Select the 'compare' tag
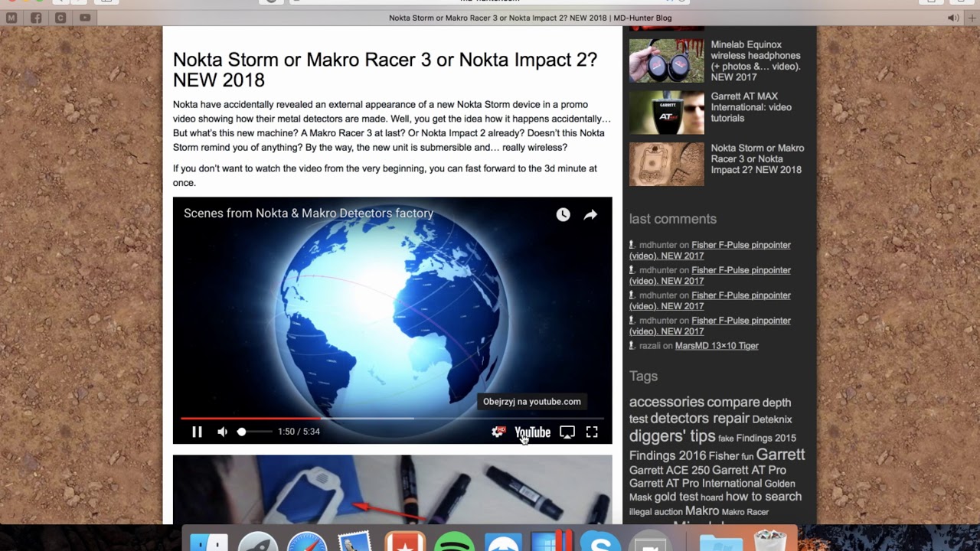 click(x=733, y=403)
